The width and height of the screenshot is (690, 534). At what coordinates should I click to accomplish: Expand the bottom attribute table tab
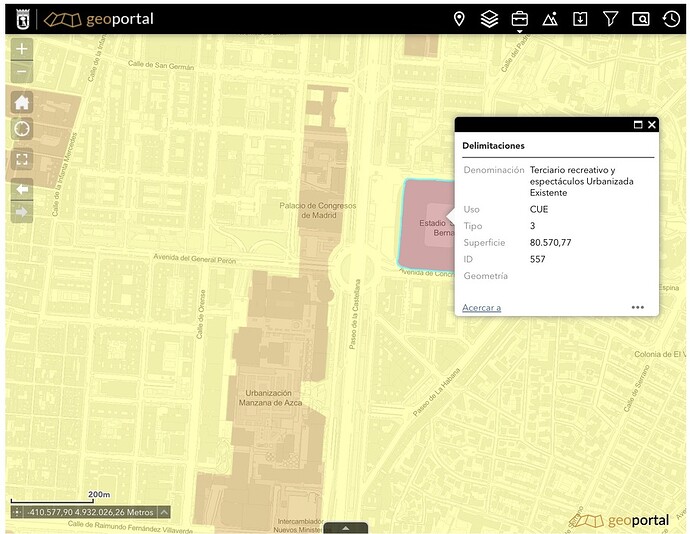[x=345, y=528]
